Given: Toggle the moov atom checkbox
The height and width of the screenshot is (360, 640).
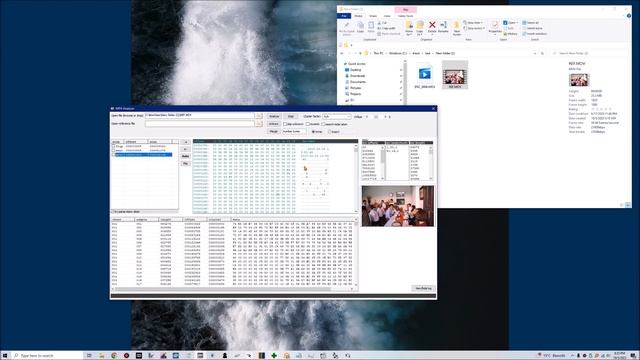Looking at the screenshot, I should pyautogui.click(x=113, y=150).
